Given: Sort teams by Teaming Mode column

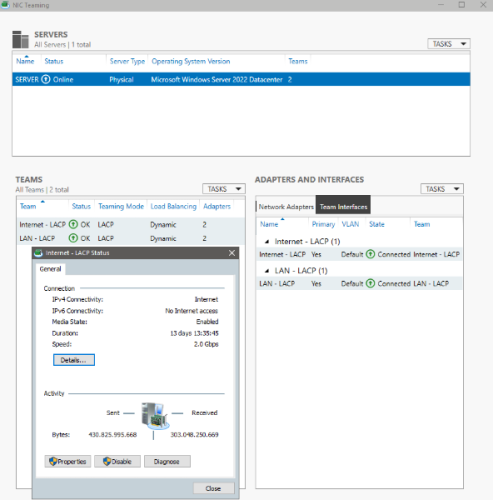Looking at the screenshot, I should click(x=121, y=206).
